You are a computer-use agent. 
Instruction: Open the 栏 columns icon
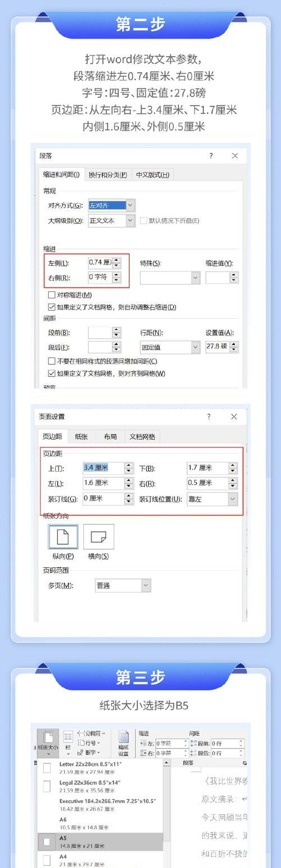pos(68,741)
